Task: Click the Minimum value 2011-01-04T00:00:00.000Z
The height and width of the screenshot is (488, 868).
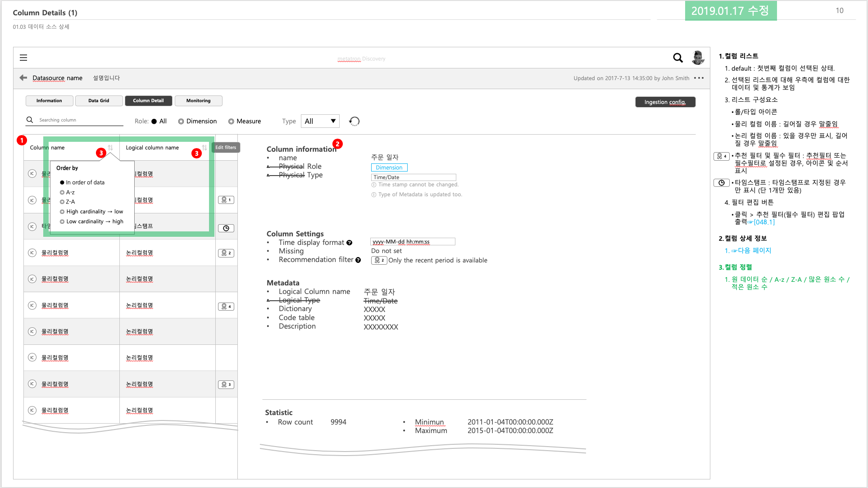Action: tap(510, 422)
